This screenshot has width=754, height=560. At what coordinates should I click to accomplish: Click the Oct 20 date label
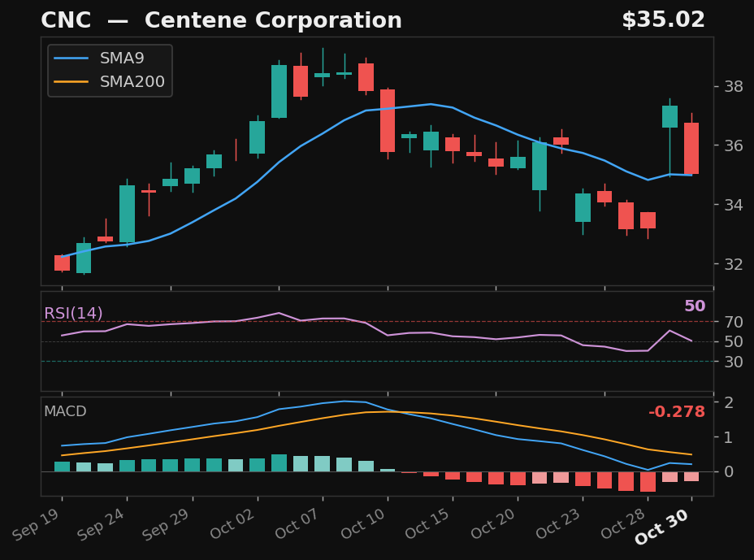(x=493, y=523)
